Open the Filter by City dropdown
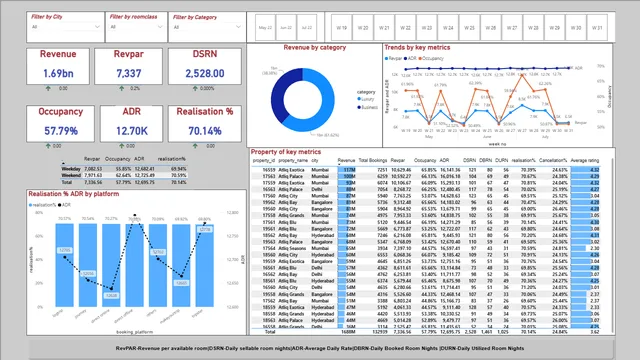The image size is (640, 360). (65, 27)
